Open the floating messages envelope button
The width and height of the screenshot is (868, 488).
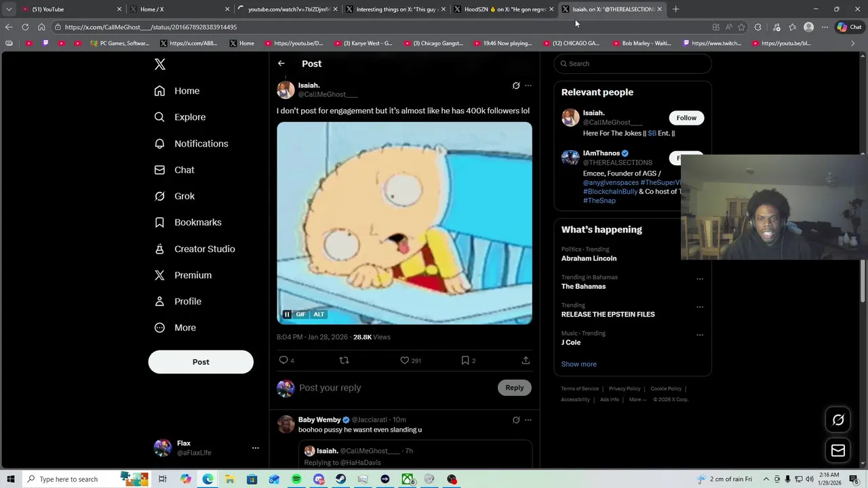838,451
